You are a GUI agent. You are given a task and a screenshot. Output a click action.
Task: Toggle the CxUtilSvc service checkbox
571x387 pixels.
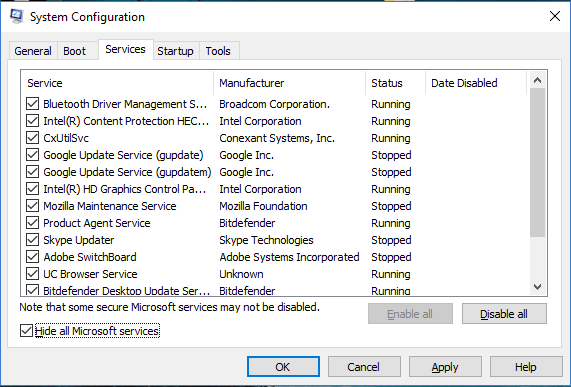tap(32, 138)
